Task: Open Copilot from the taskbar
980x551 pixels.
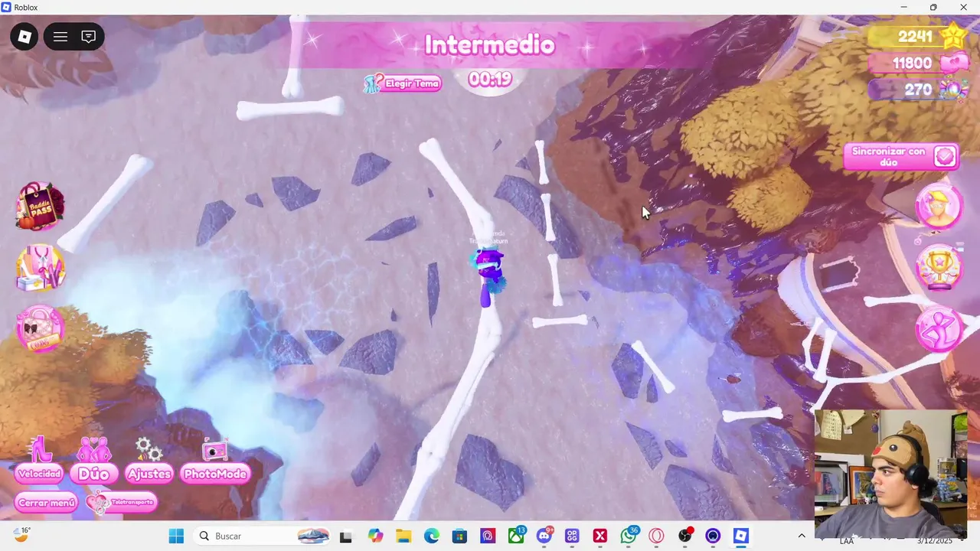Action: [375, 536]
